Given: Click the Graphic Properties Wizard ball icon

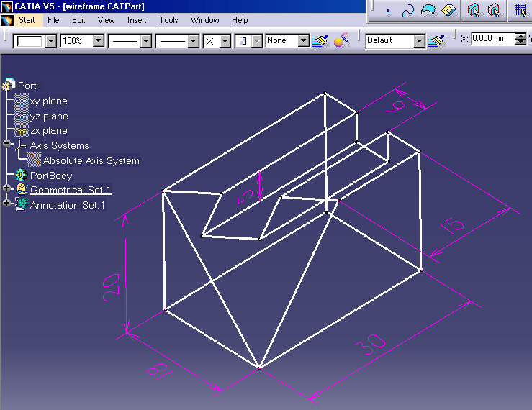Looking at the screenshot, I should 341,40.
